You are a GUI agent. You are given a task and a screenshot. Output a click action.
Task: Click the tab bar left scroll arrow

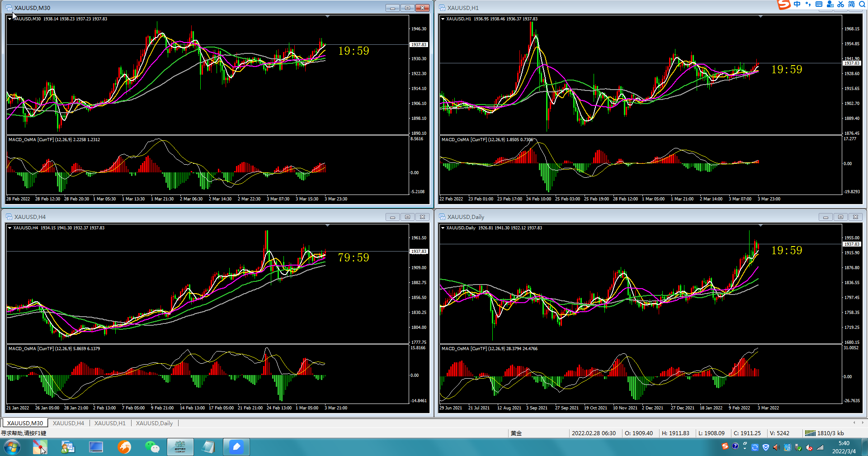854,423
